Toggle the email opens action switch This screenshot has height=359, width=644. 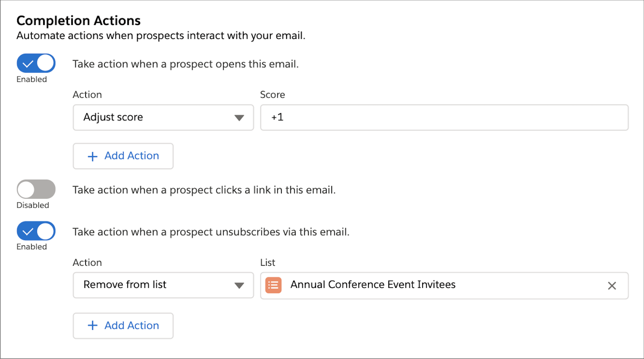pos(36,63)
